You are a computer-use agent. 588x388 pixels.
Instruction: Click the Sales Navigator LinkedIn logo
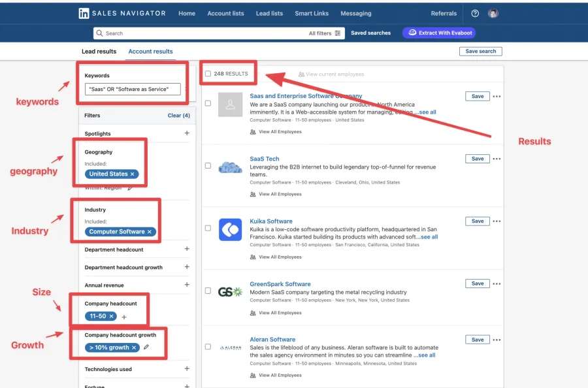[85, 13]
